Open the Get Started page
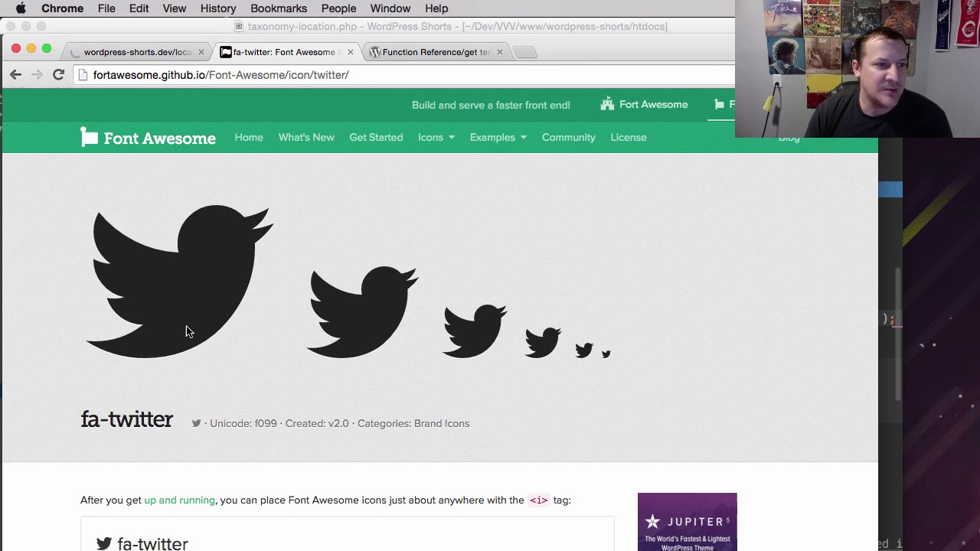This screenshot has width=980, height=551. coord(376,138)
